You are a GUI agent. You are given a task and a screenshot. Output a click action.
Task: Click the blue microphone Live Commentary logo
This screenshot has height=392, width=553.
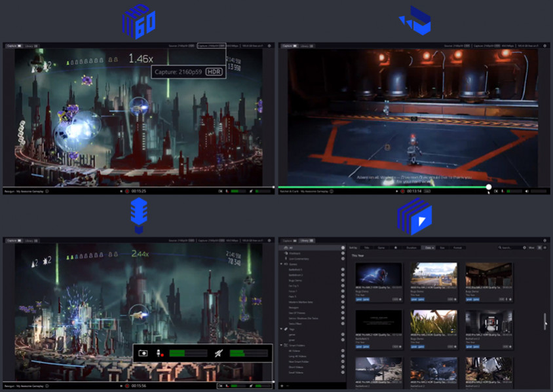point(138,215)
